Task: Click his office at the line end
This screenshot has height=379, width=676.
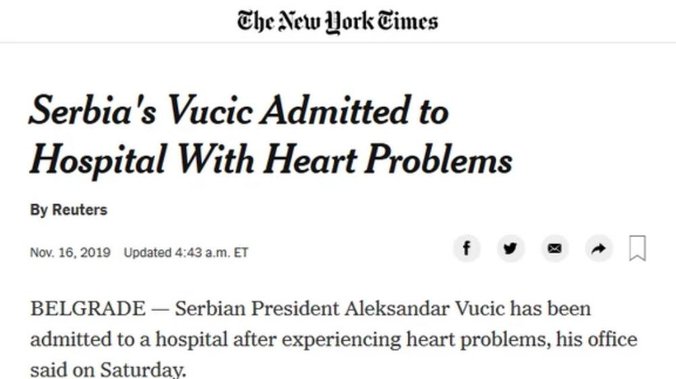Action: (597, 339)
